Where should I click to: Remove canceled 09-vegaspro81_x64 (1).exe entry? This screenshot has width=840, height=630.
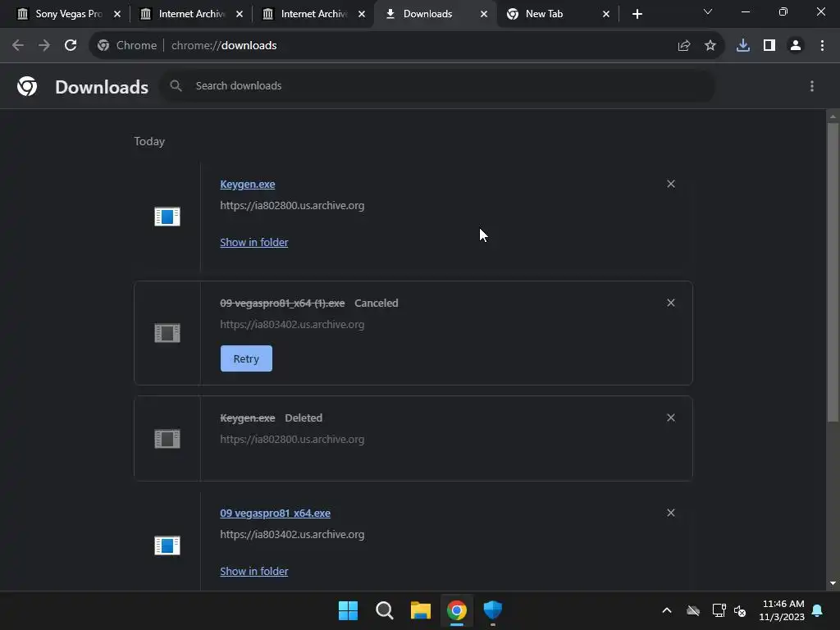[671, 303]
